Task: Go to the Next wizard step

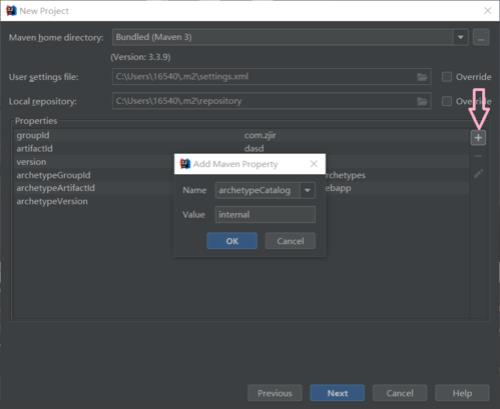Action: pyautogui.click(x=337, y=393)
